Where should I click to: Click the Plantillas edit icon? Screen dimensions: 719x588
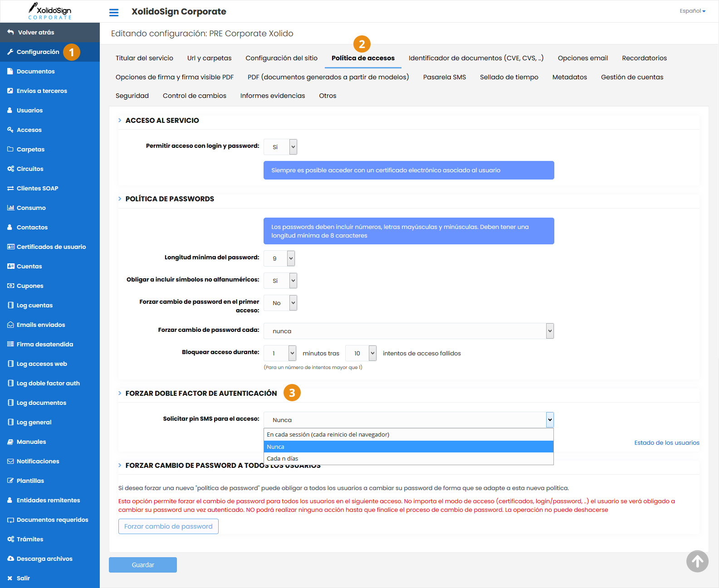(10, 481)
